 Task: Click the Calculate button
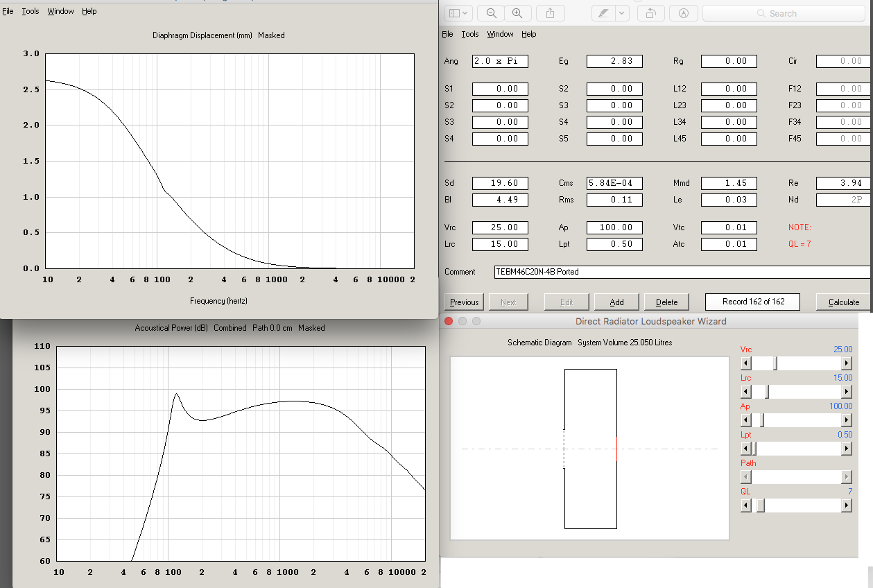click(844, 302)
